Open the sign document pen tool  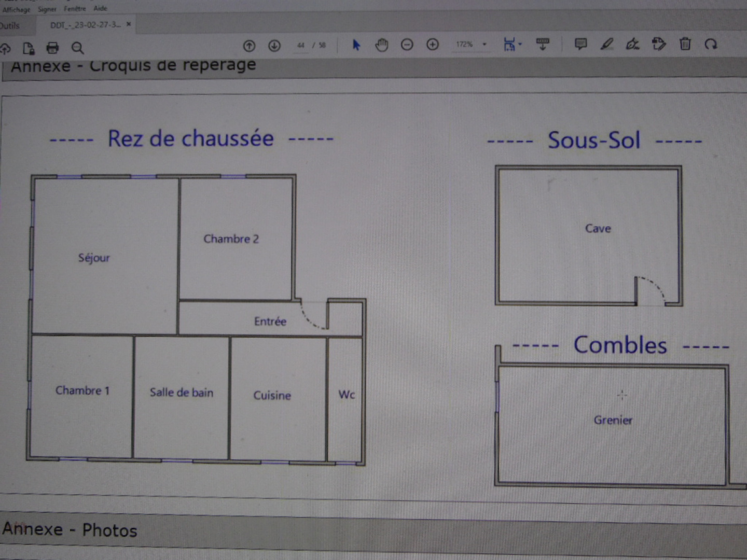[x=632, y=44]
